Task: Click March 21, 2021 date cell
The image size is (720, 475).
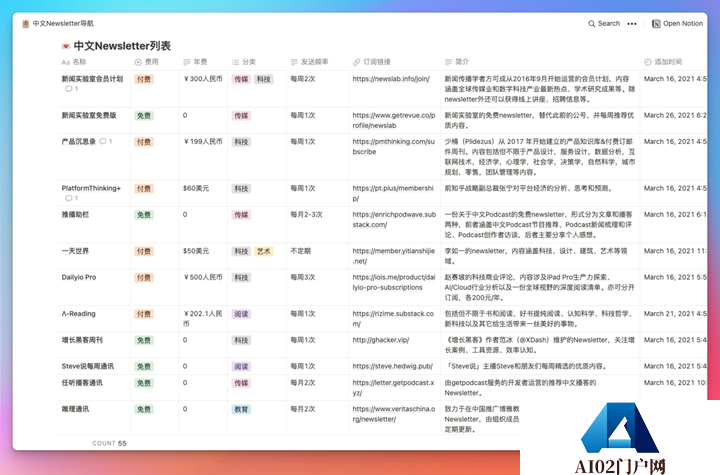Action: pos(675,314)
